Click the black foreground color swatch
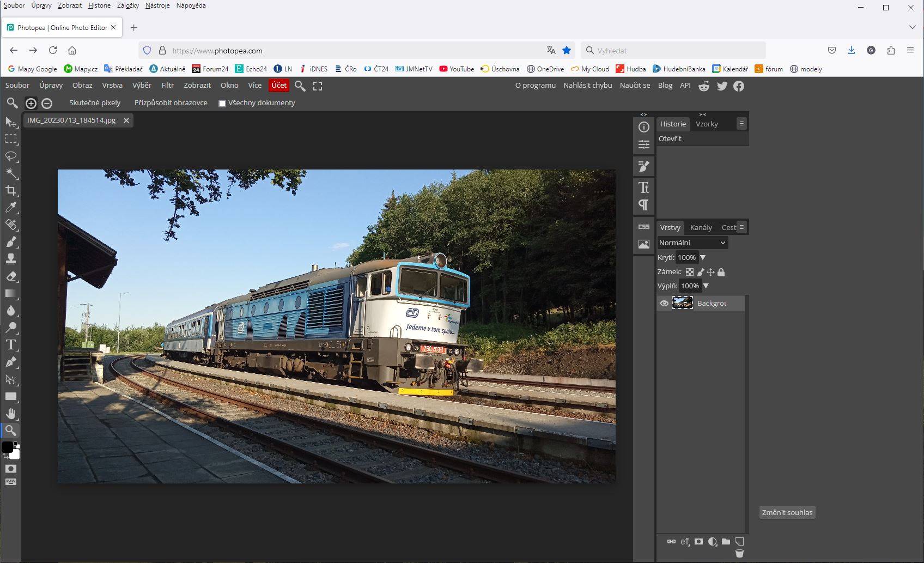924x563 pixels. 7,447
